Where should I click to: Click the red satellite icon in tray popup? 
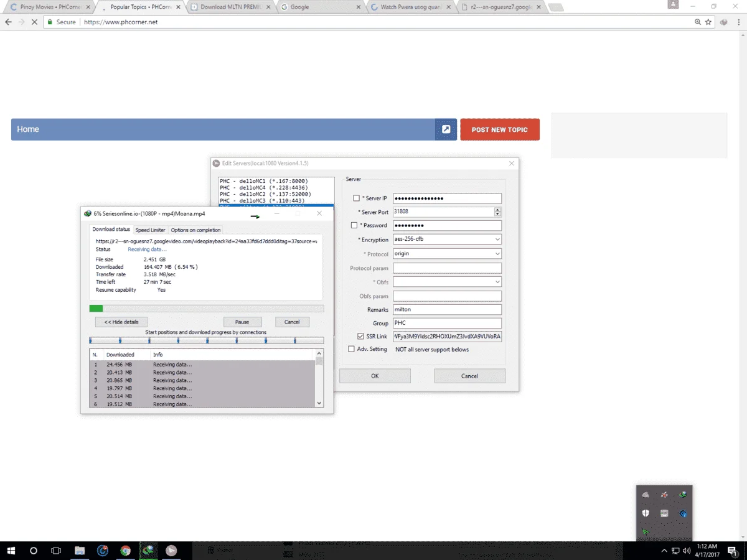(x=664, y=495)
